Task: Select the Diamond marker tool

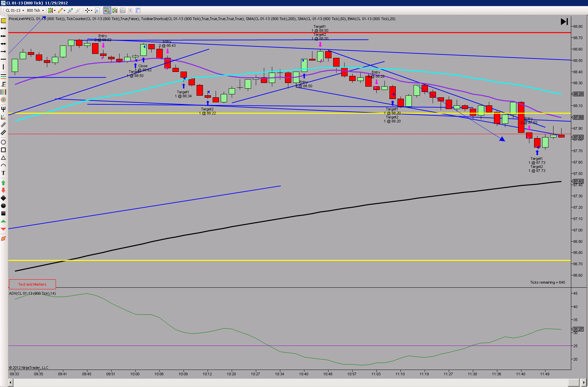Action: (3, 198)
